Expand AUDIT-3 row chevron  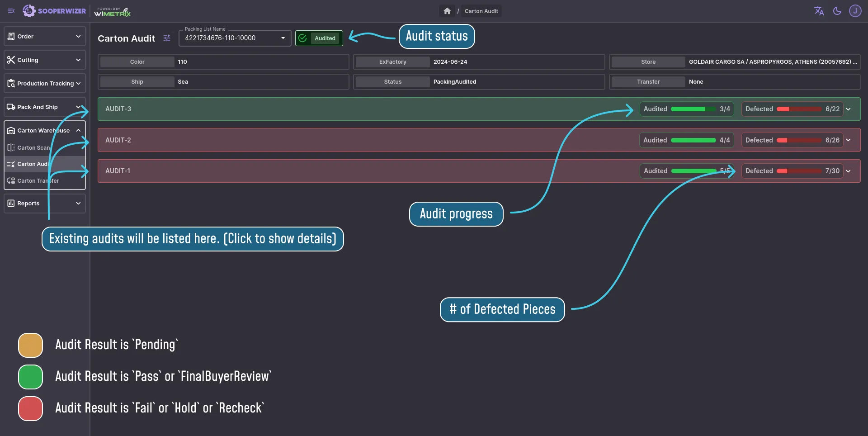[849, 109]
